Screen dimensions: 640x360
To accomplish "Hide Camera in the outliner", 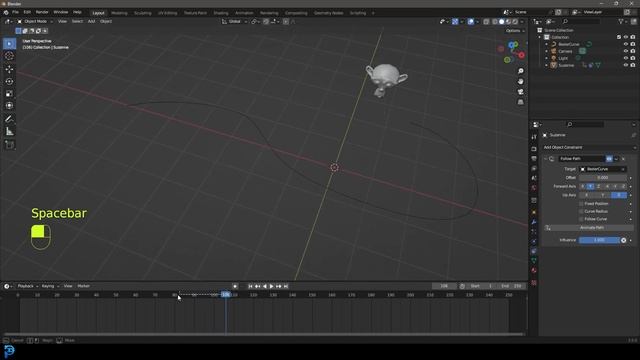I will pos(626,51).
